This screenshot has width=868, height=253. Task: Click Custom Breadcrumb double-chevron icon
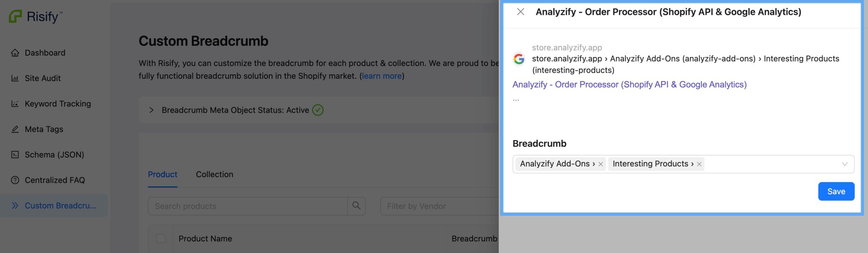15,205
